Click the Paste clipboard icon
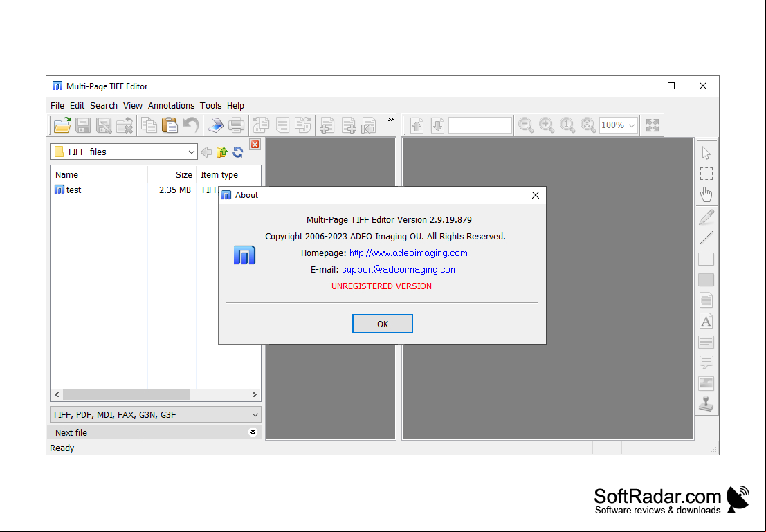 [170, 125]
